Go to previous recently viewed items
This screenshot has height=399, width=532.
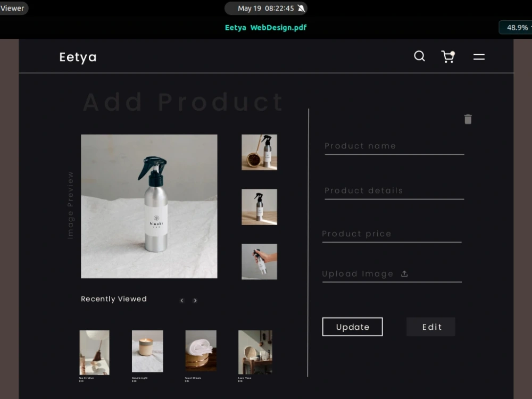182,301
